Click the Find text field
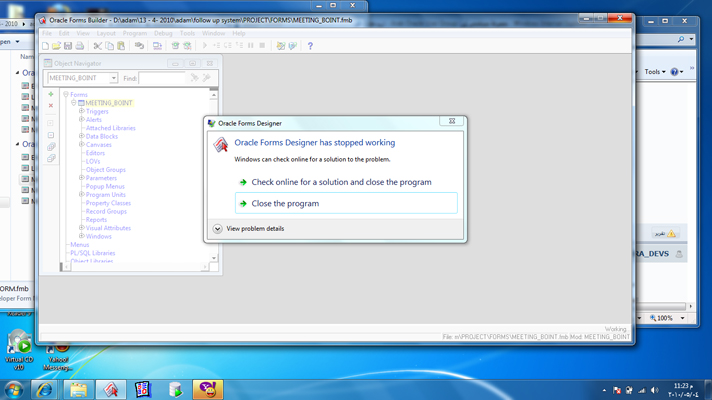The image size is (712, 400). [x=161, y=78]
